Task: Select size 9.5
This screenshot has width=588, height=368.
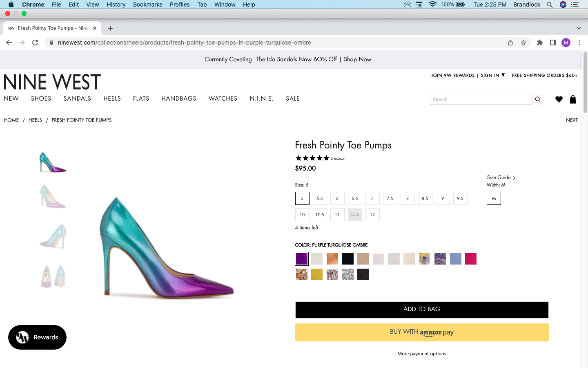Action: (460, 198)
